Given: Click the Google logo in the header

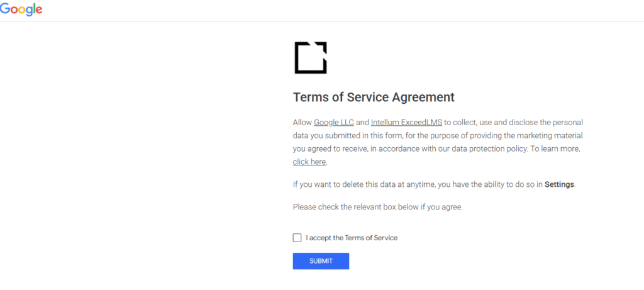Looking at the screenshot, I should [x=21, y=9].
